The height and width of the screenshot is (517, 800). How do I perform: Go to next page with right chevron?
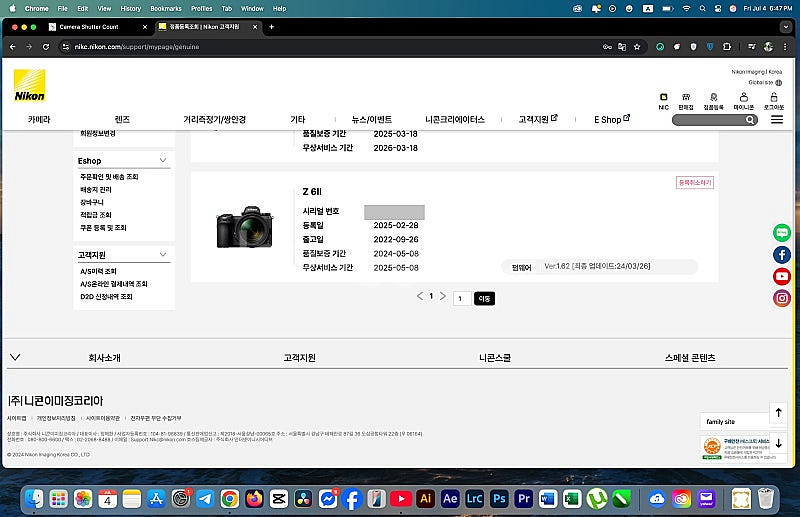pos(443,296)
